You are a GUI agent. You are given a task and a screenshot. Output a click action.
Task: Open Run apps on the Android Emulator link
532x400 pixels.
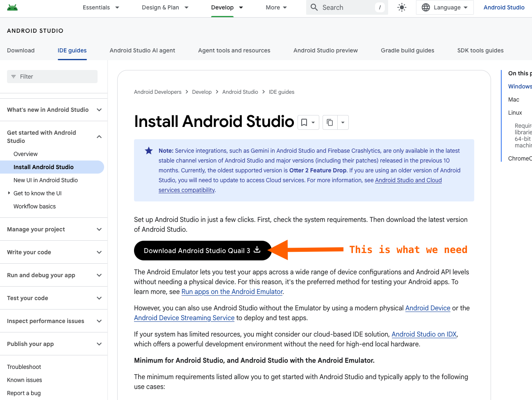[232, 292]
